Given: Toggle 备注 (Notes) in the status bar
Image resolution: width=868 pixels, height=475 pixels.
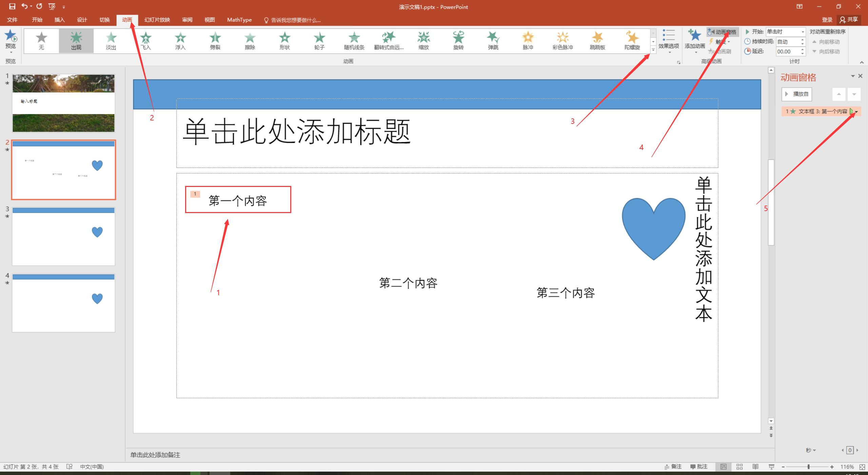Looking at the screenshot, I should pos(673,467).
